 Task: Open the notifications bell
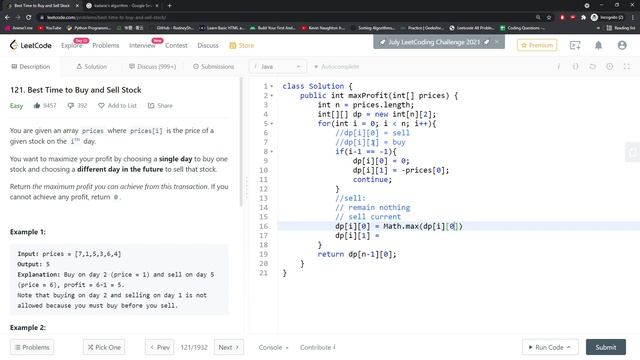tap(598, 45)
